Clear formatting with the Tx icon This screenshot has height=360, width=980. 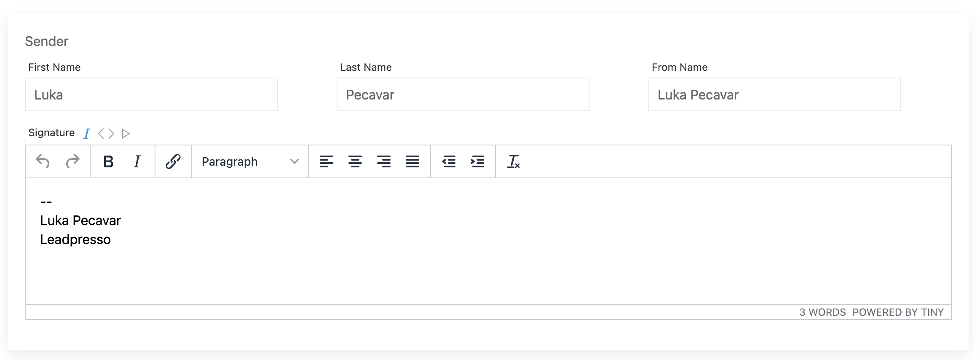tap(514, 161)
